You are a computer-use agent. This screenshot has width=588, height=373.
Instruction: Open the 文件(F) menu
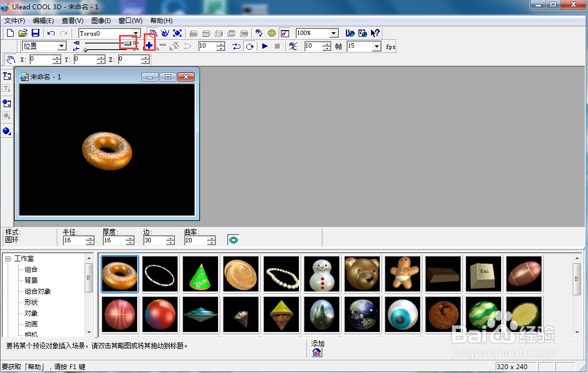tap(15, 21)
